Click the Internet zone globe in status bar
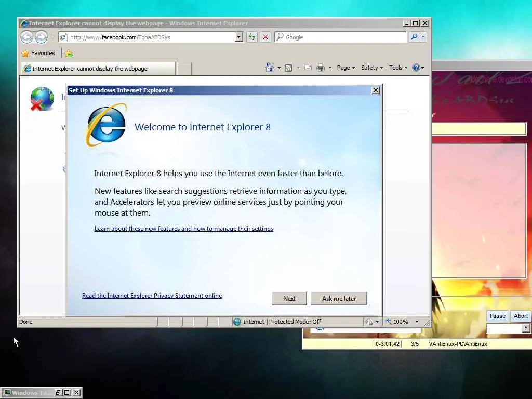Screen dimensions: 532x399 237,322
